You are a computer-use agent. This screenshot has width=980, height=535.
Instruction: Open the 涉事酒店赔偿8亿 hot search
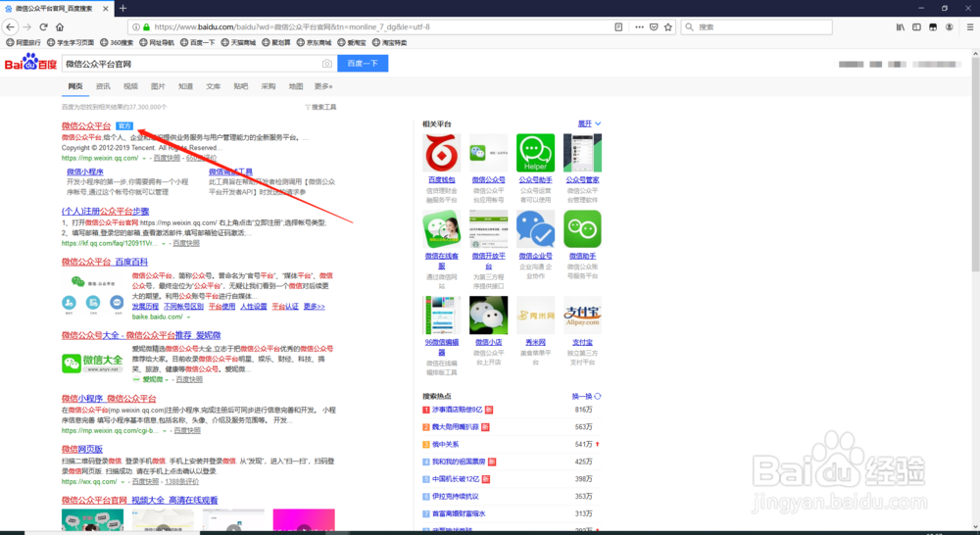[458, 410]
